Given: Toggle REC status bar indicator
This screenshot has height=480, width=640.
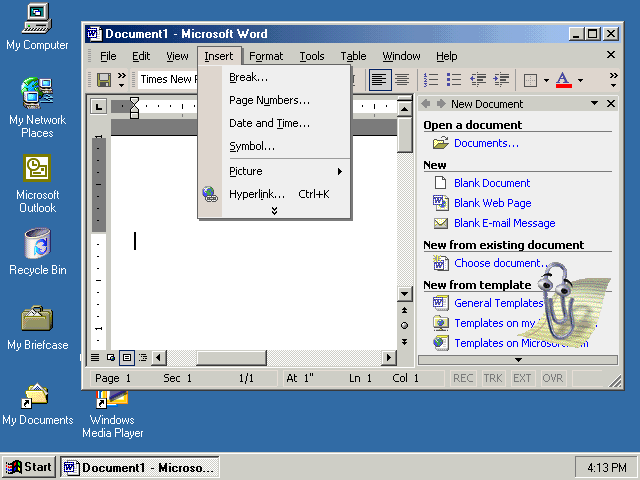Looking at the screenshot, I should click(x=463, y=378).
